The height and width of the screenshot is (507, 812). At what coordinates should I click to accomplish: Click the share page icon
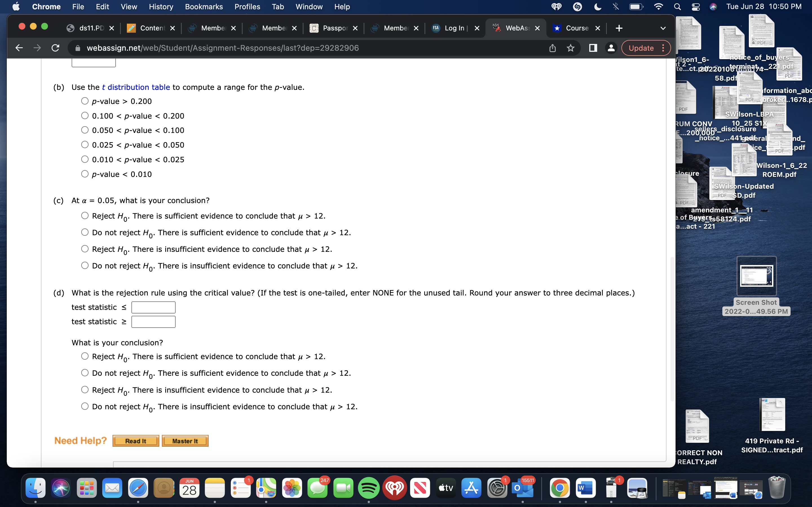(552, 48)
